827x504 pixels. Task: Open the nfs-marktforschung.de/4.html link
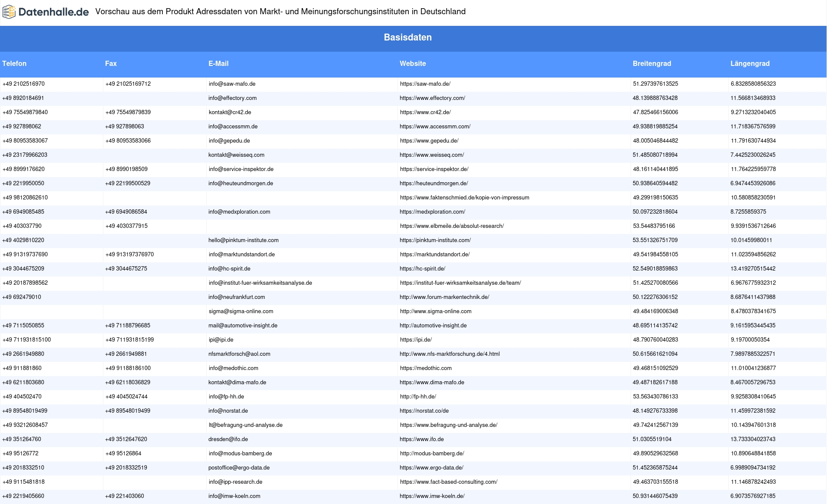pos(450,354)
